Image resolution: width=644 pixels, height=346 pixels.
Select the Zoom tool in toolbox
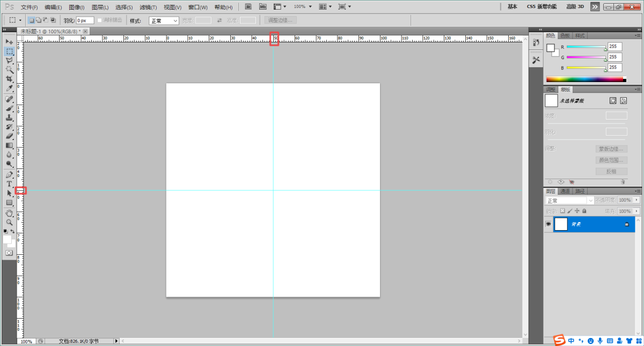point(9,222)
